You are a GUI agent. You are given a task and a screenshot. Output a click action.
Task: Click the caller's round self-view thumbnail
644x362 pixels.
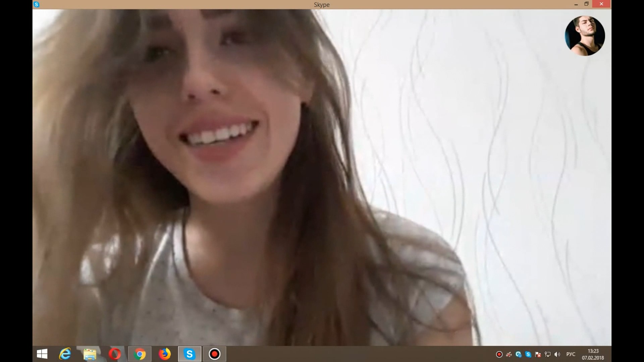[585, 36]
